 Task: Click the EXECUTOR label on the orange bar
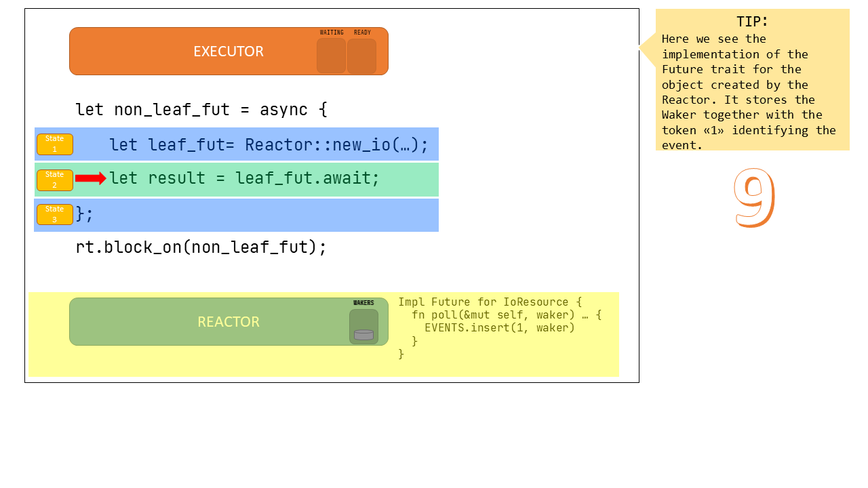pyautogui.click(x=229, y=52)
